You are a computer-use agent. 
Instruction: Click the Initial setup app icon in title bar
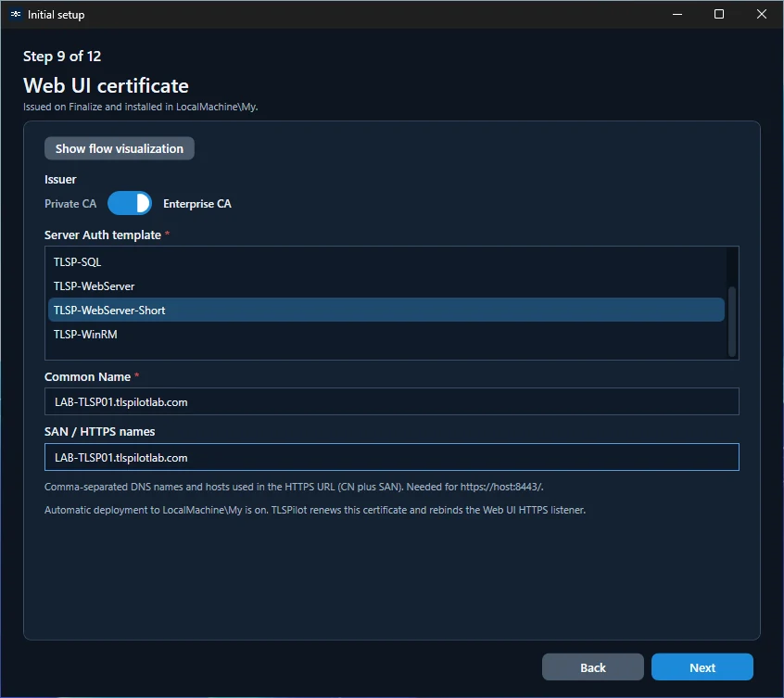pos(16,15)
